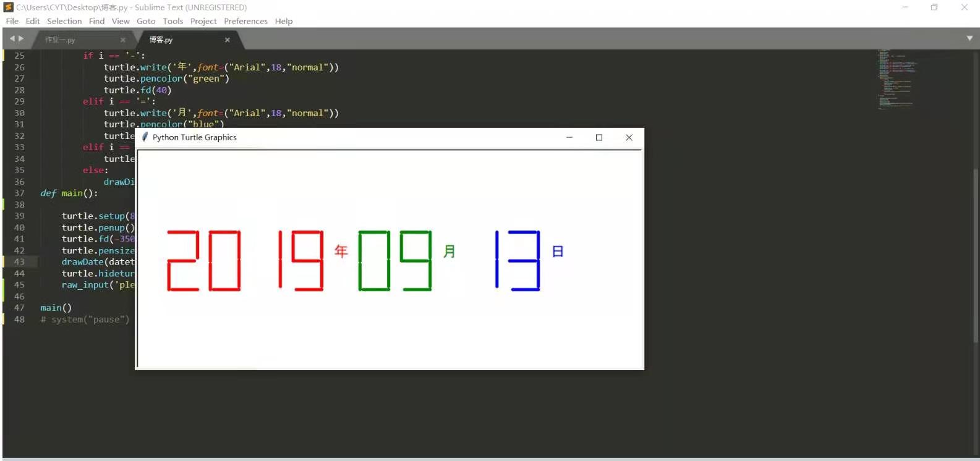Click line number 25 in gutter
The width and height of the screenshot is (980, 461).
coord(19,56)
